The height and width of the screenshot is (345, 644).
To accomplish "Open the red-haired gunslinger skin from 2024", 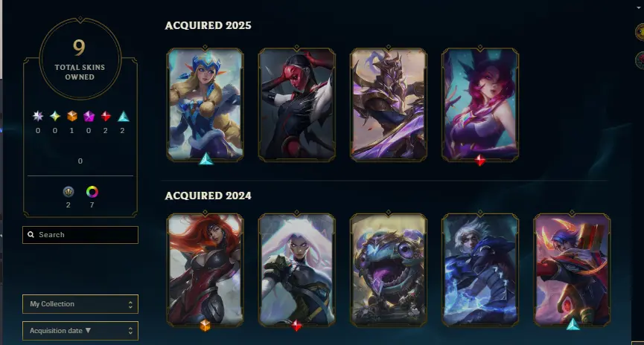I will pyautogui.click(x=205, y=269).
